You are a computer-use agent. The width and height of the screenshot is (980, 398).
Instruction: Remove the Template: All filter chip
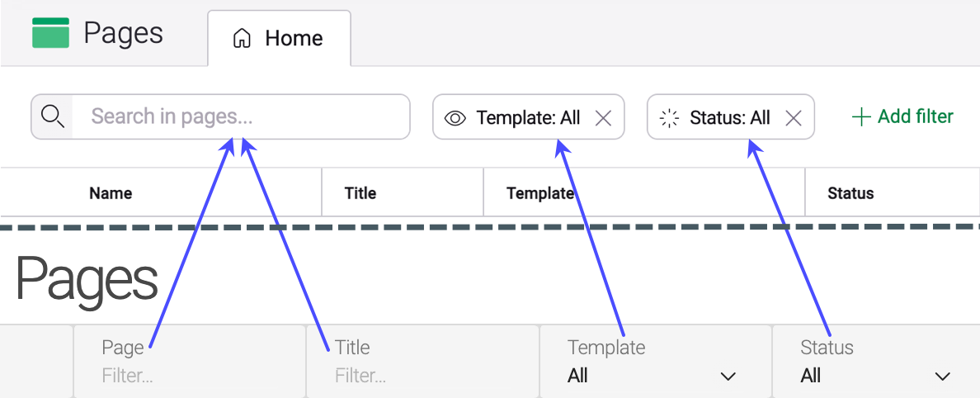603,118
